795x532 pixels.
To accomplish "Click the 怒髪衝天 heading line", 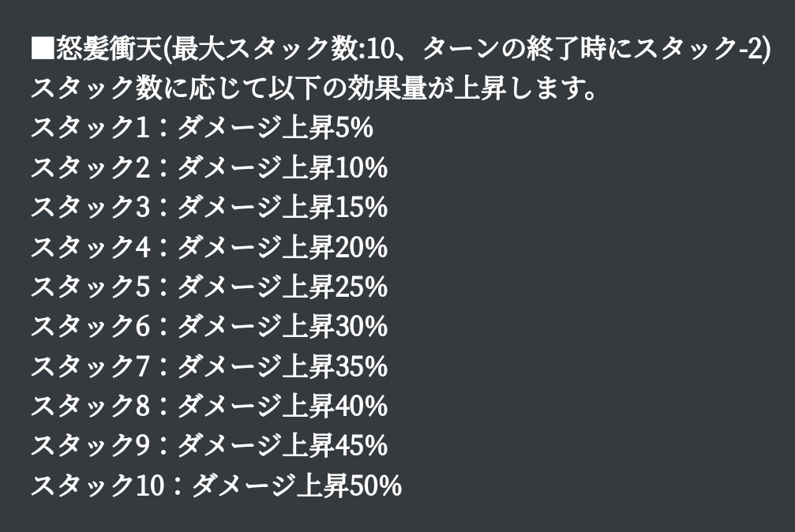I will pos(400,49).
